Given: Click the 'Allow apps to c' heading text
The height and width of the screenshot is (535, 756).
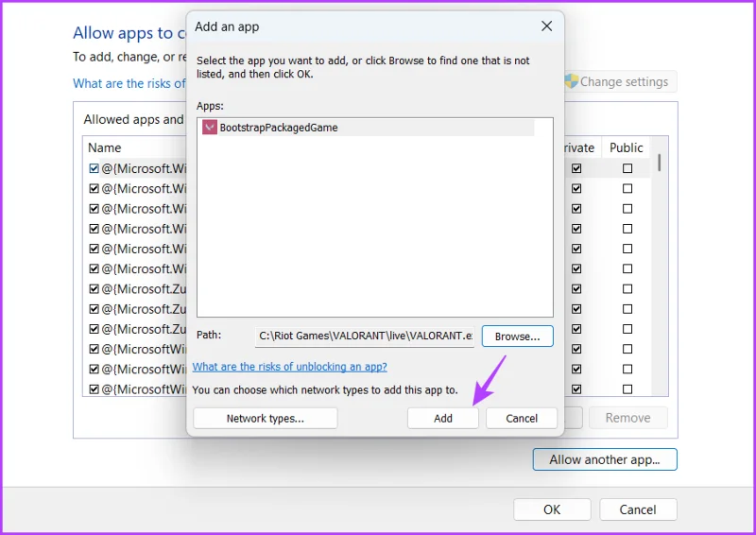Looking at the screenshot, I should [x=129, y=33].
